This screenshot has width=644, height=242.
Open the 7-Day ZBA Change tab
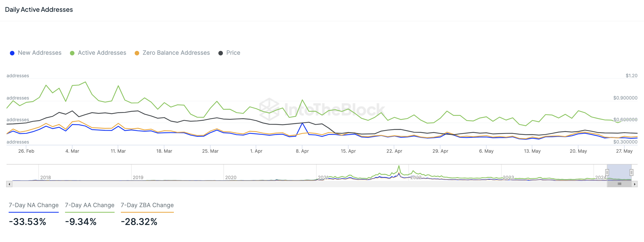point(147,205)
